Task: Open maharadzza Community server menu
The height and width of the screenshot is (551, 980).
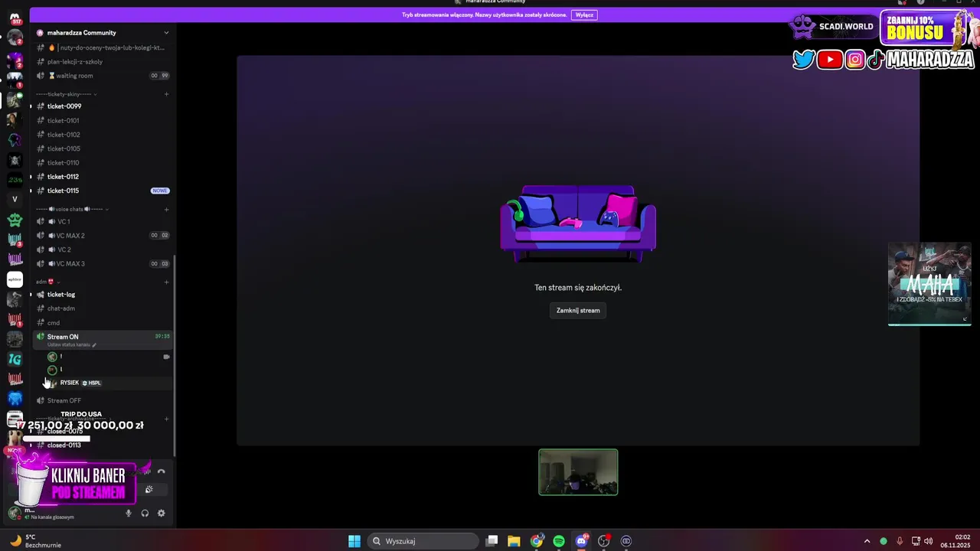Action: coord(103,33)
